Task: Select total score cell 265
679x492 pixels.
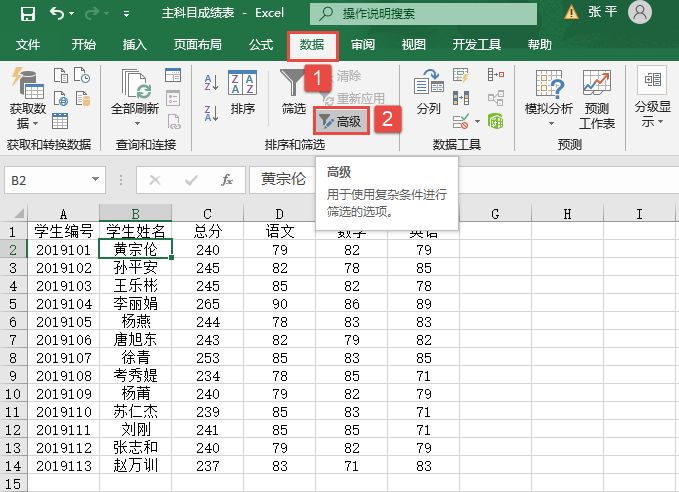Action: click(x=207, y=304)
